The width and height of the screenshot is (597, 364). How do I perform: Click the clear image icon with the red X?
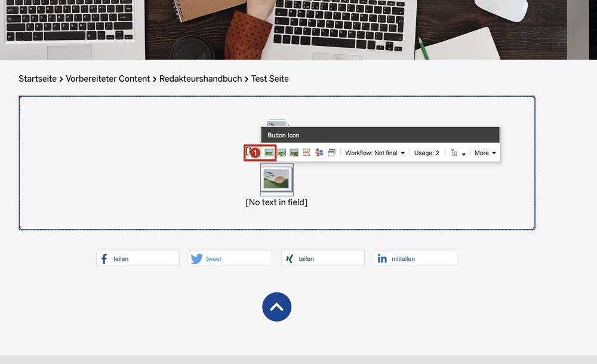(x=294, y=153)
